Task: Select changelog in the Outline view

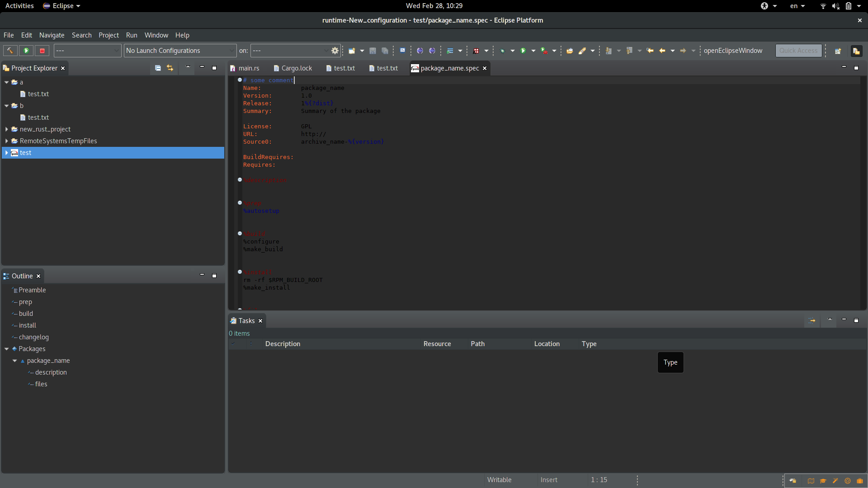Action: coord(33,337)
